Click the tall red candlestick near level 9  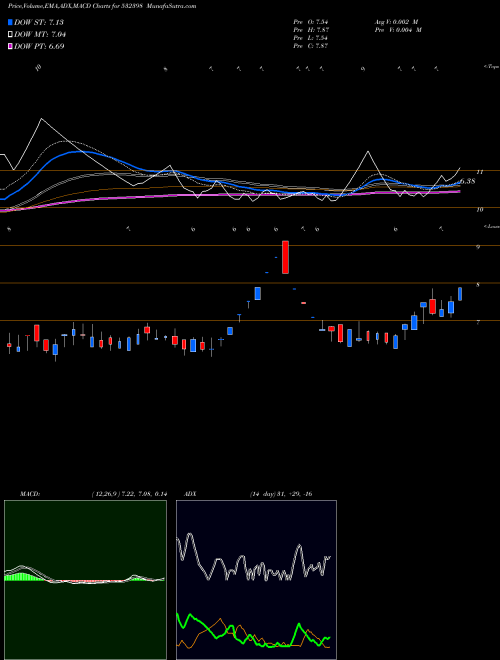click(285, 257)
